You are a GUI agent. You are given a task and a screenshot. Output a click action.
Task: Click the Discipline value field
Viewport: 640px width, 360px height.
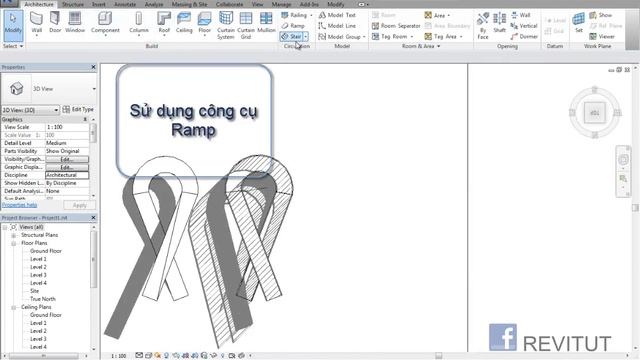tap(67, 175)
